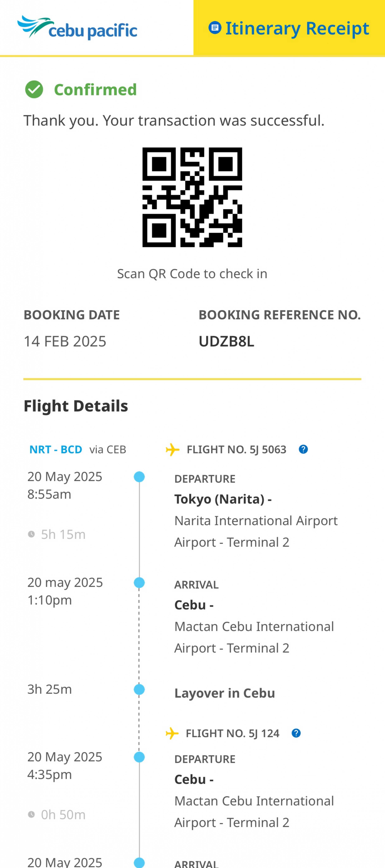Click the Tokyo Narita departure timeline dot
Image resolution: width=385 pixels, height=868 pixels.
coord(139,477)
